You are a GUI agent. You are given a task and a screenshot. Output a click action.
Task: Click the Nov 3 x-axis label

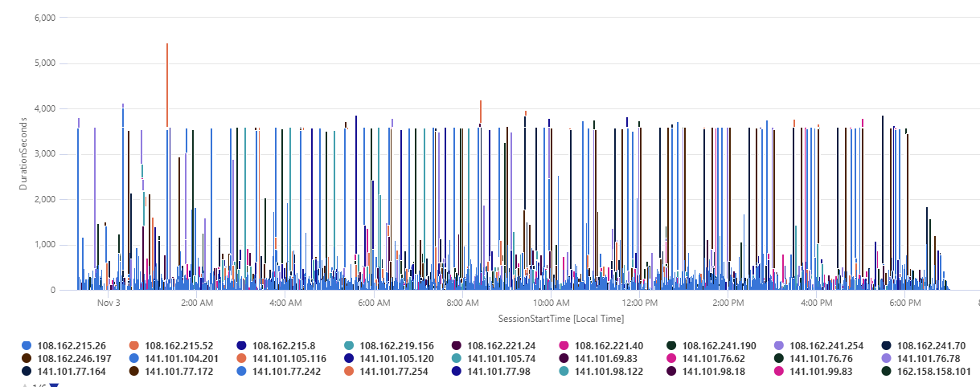[x=109, y=303]
